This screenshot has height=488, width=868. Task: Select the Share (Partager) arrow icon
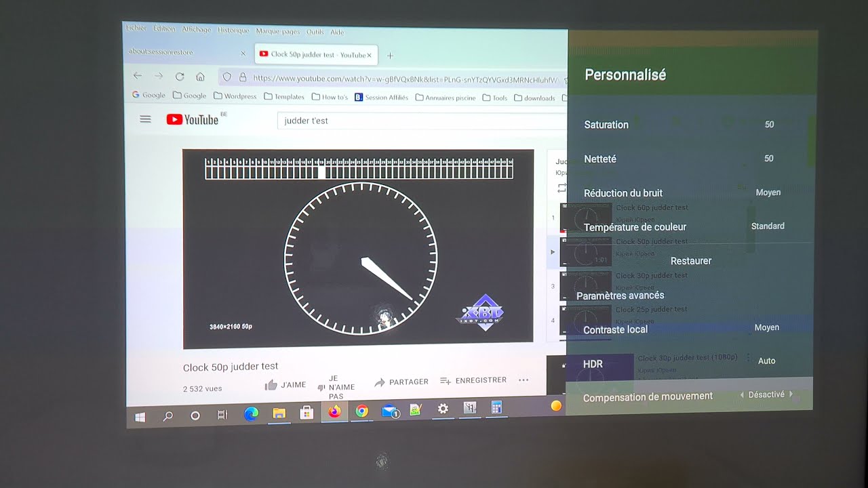pyautogui.click(x=379, y=381)
